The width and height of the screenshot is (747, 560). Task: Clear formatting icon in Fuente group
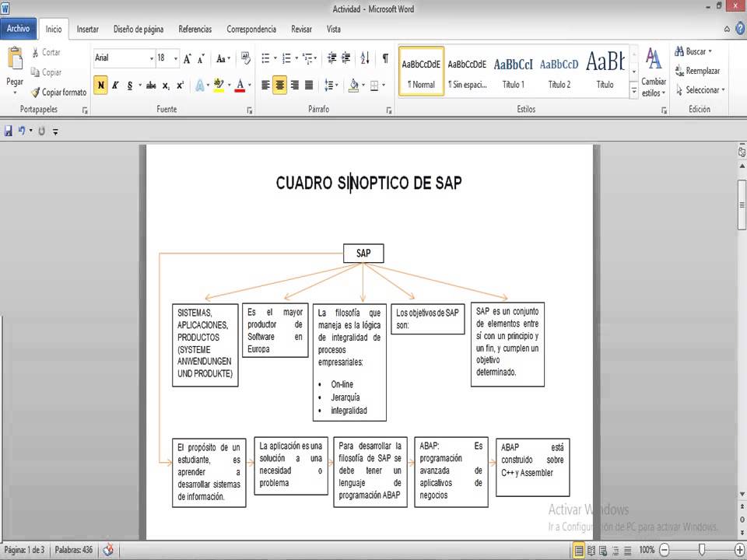click(x=246, y=58)
